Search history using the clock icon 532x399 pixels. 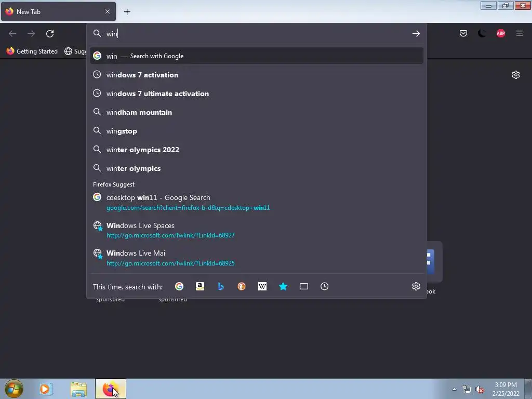[x=324, y=286]
